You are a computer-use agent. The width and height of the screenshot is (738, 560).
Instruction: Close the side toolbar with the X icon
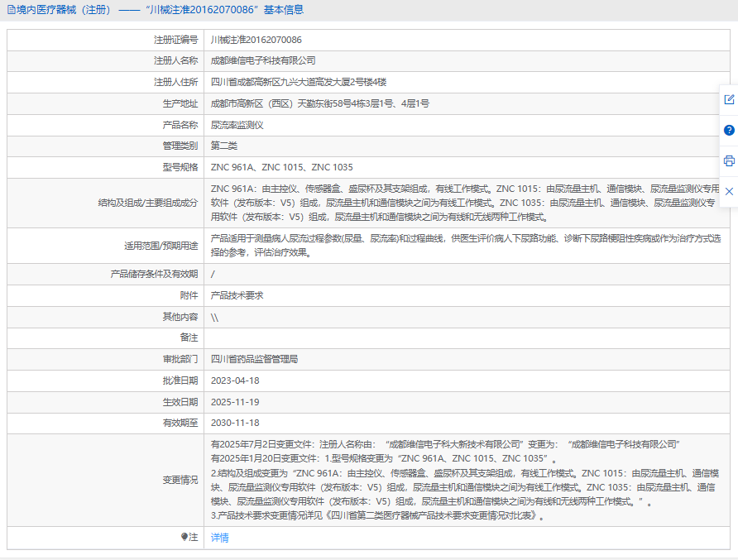point(729,192)
